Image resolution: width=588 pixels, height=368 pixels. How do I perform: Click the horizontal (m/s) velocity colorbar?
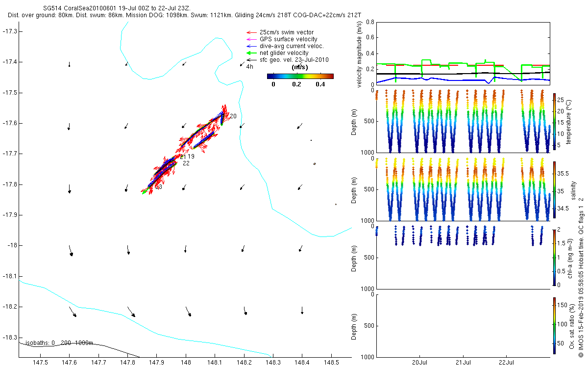300,76
